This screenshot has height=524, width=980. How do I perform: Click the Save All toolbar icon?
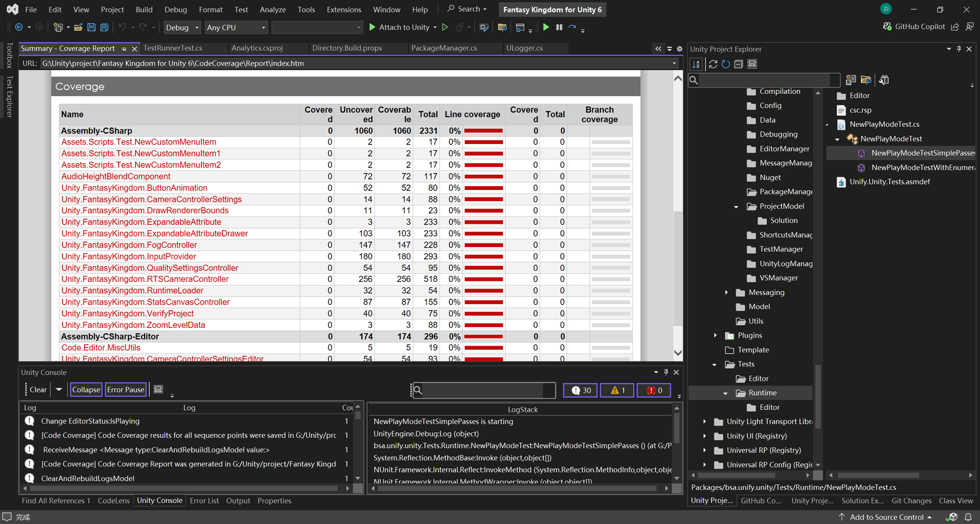pos(104,28)
